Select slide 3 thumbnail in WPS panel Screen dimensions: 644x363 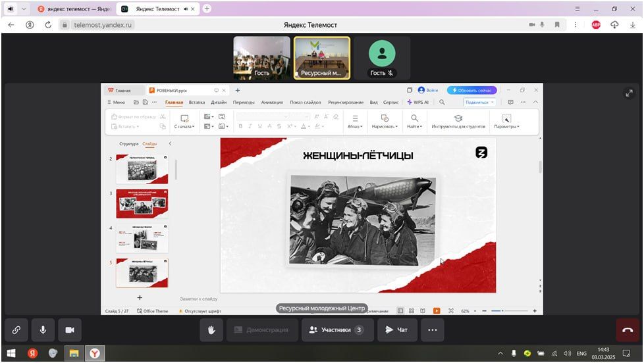142,203
